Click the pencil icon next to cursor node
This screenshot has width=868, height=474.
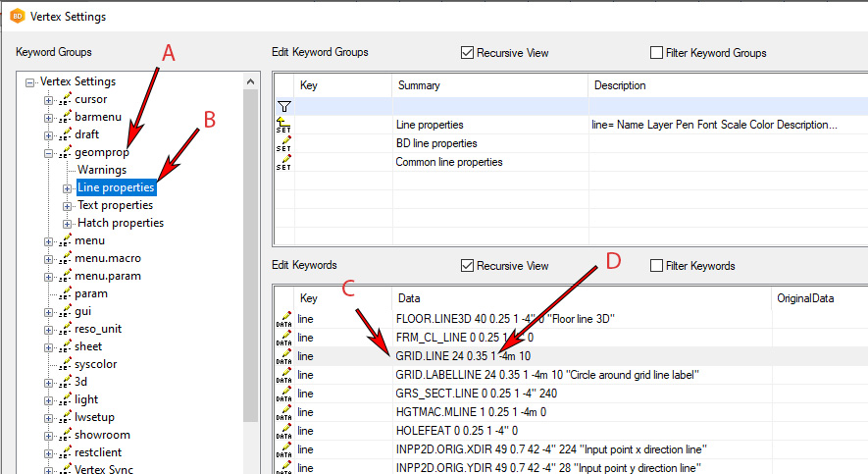pyautogui.click(x=67, y=99)
